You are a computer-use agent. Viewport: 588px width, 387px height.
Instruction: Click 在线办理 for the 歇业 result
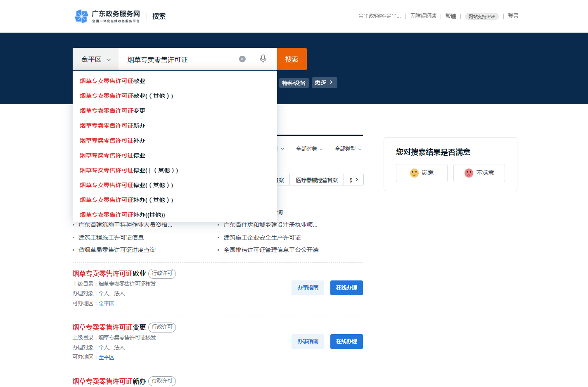pyautogui.click(x=346, y=288)
